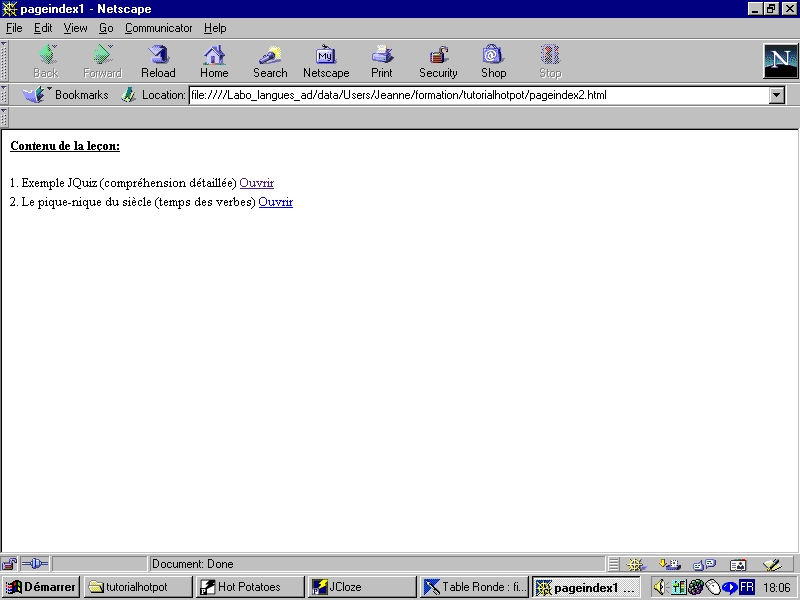Open the View menu
The image size is (800, 600).
tap(75, 28)
